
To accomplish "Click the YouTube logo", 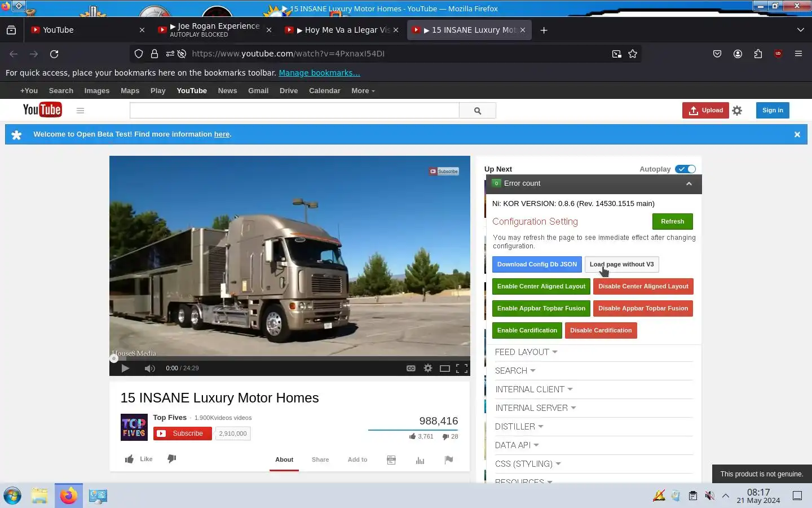I will 42,110.
